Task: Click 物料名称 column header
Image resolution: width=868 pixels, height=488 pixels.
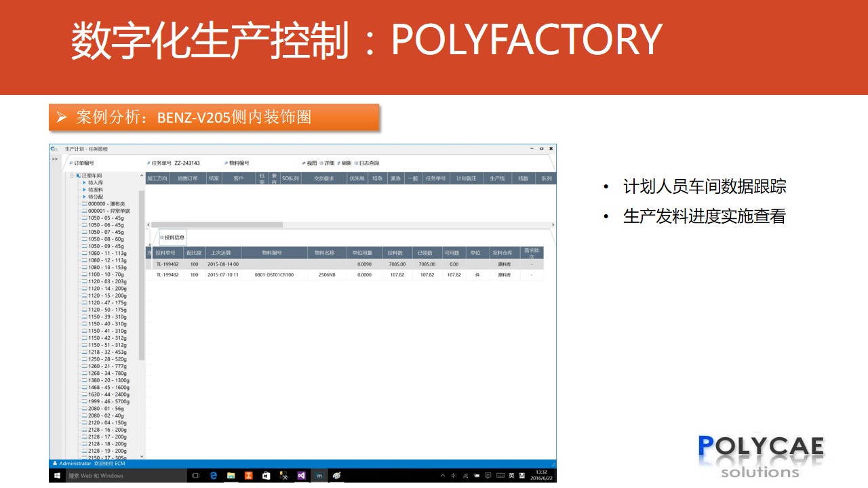Action: [325, 253]
